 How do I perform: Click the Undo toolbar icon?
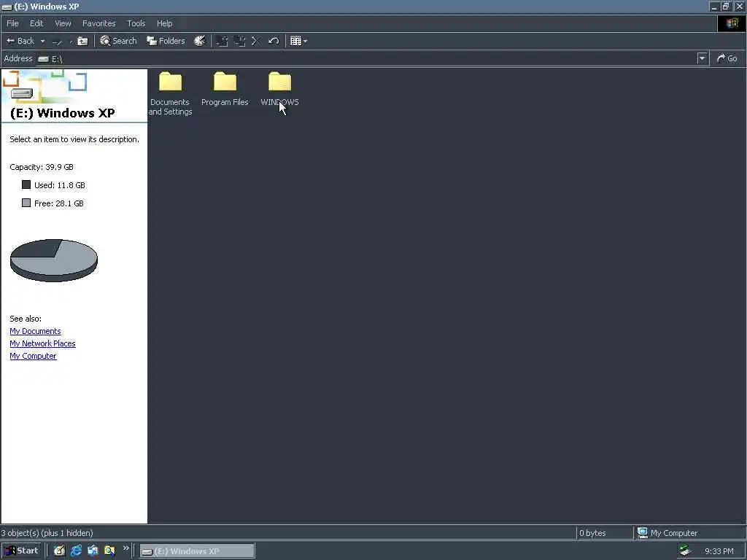point(274,41)
